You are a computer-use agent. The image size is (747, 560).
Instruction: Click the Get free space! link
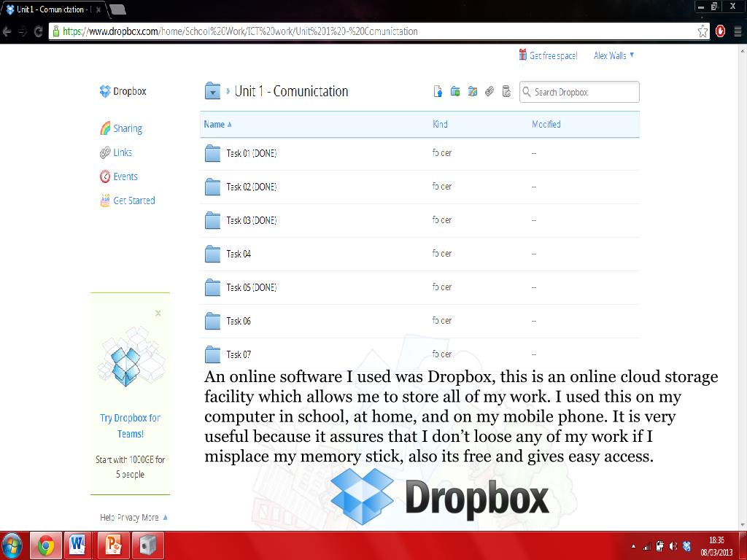548,55
